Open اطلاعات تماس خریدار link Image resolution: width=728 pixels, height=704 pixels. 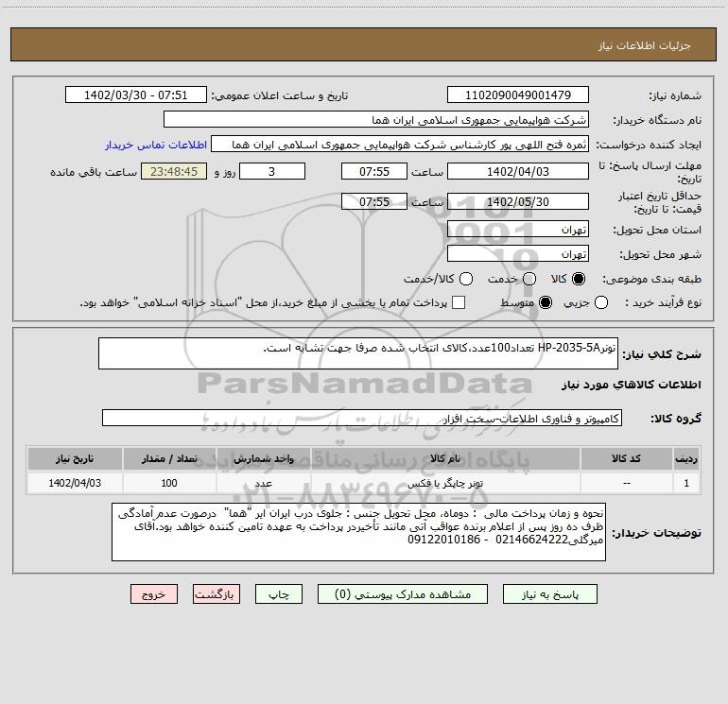[x=156, y=145]
